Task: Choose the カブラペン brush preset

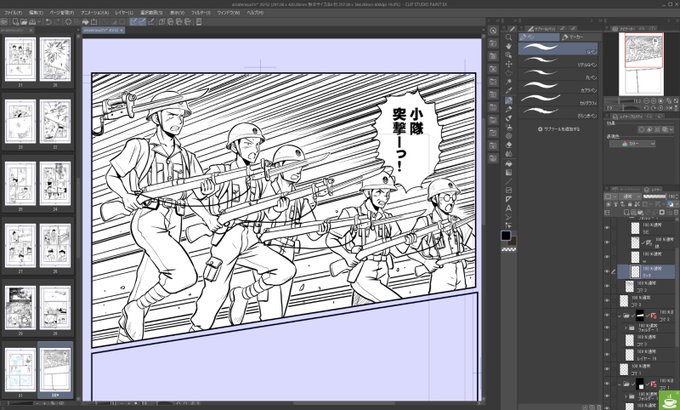Action: (x=558, y=87)
